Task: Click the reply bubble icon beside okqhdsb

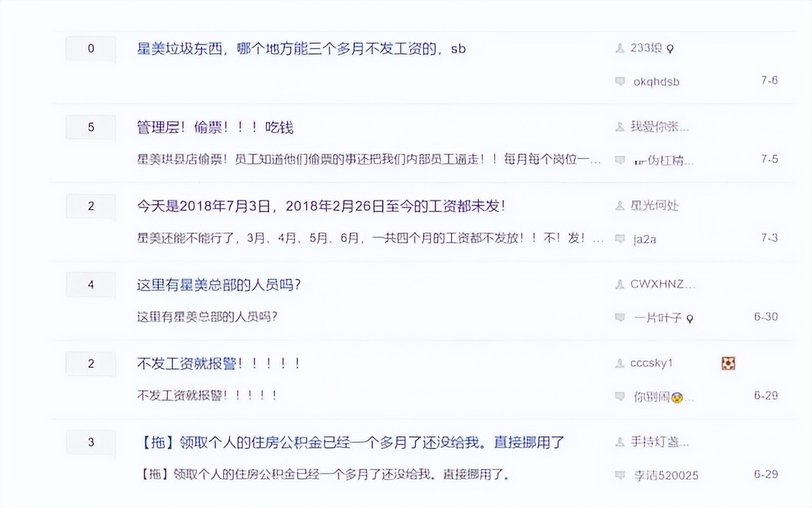Action: 620,82
